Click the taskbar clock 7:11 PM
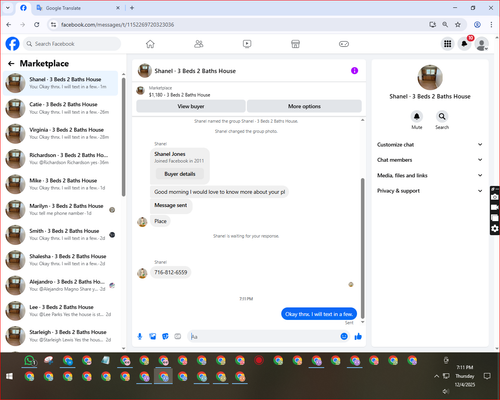500x400 pixels. point(465,367)
